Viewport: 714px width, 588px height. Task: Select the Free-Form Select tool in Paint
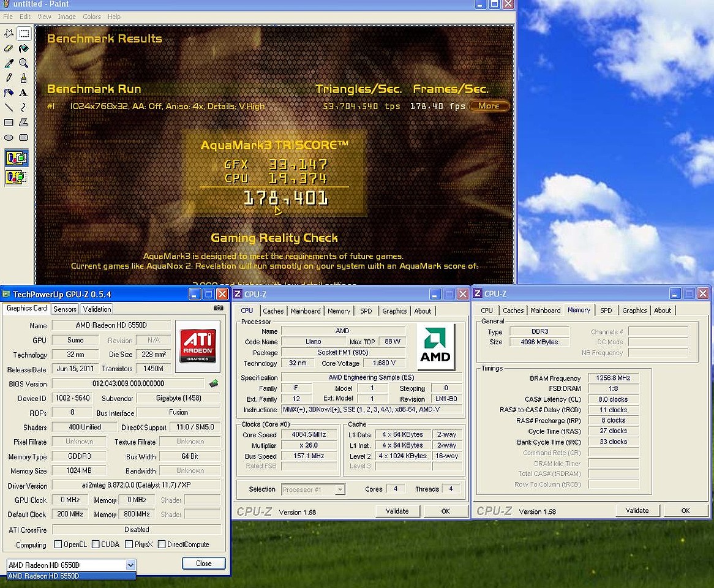click(9, 33)
